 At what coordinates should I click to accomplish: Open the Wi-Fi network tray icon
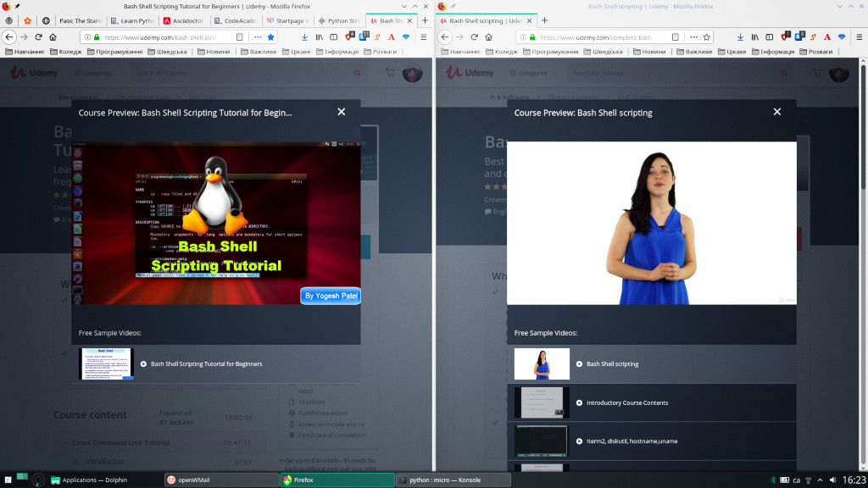808,480
